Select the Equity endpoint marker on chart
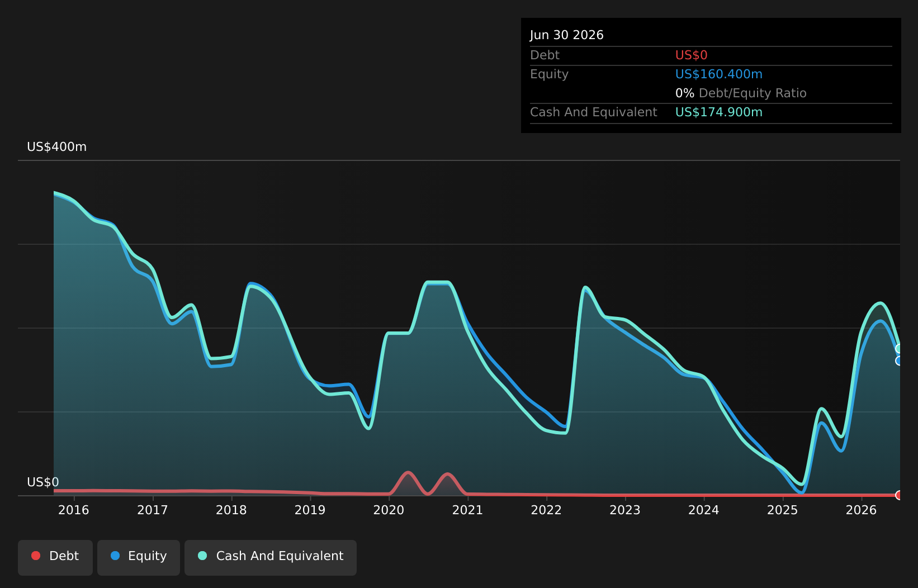The width and height of the screenshot is (918, 588). pyautogui.click(x=900, y=361)
